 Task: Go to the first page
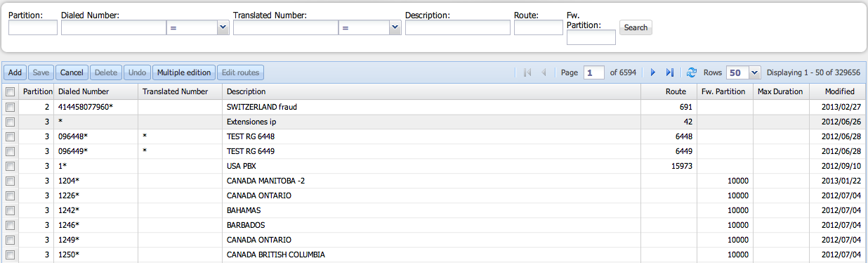(527, 72)
